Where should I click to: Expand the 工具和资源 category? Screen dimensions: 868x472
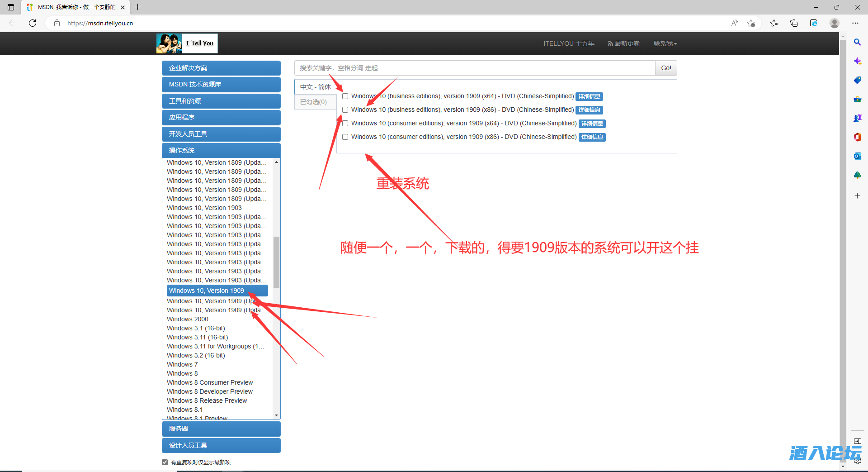click(221, 101)
